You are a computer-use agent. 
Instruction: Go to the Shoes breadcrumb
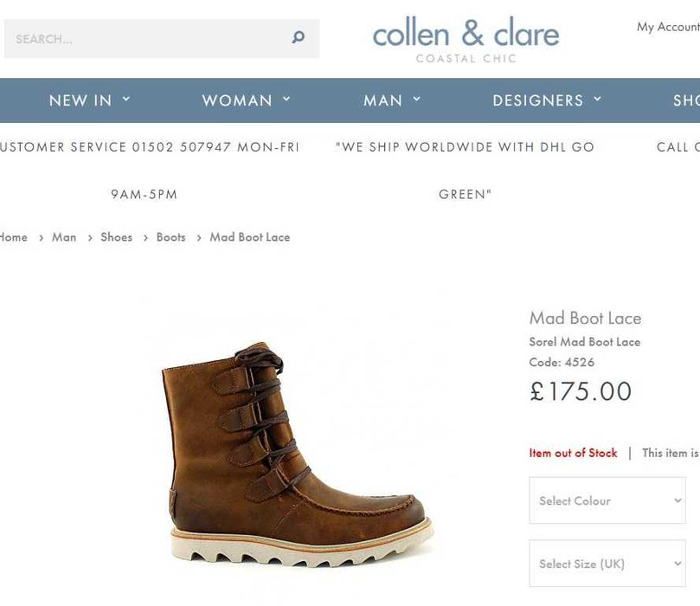point(116,237)
